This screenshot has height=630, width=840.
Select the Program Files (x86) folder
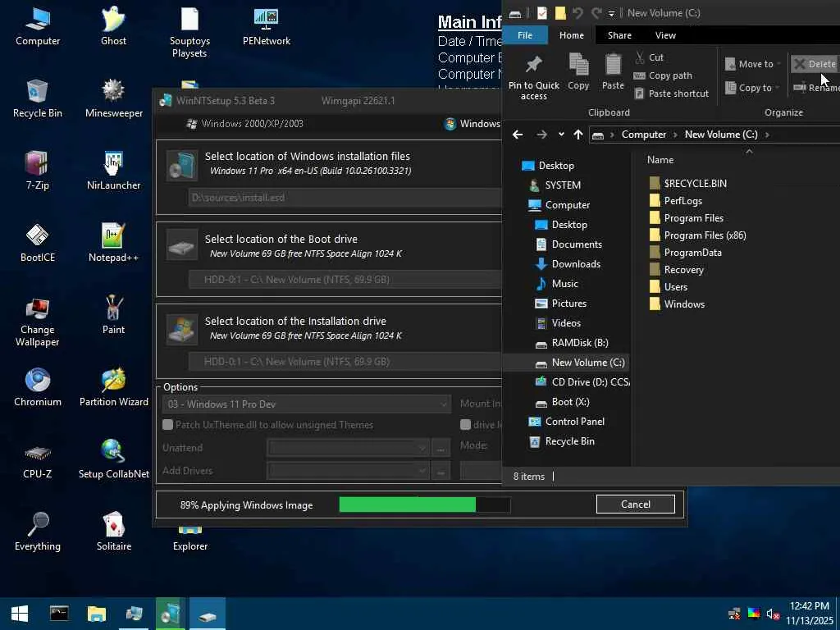697,235
